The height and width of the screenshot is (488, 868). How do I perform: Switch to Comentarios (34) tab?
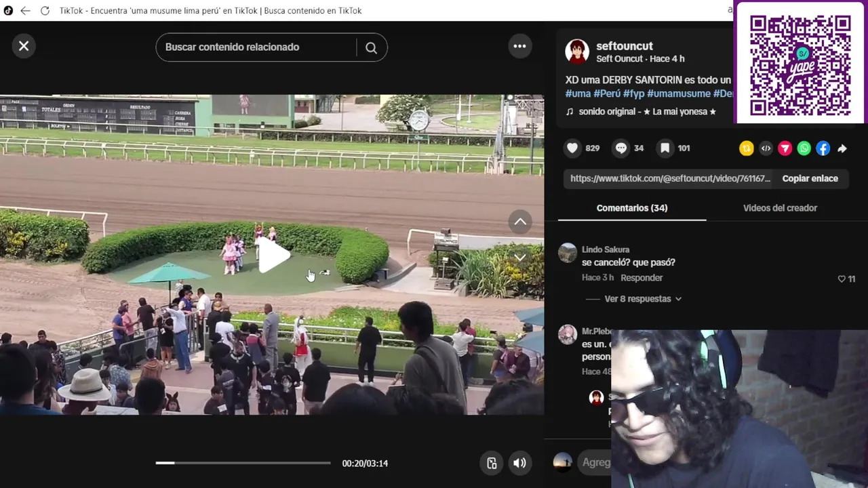tap(631, 208)
